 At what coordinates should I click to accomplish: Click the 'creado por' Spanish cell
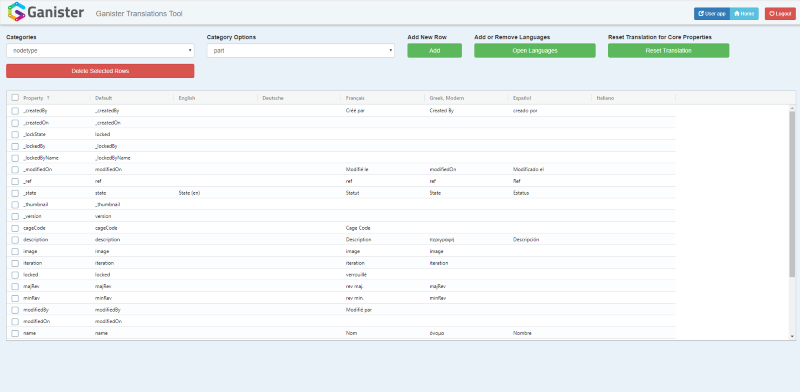click(525, 111)
